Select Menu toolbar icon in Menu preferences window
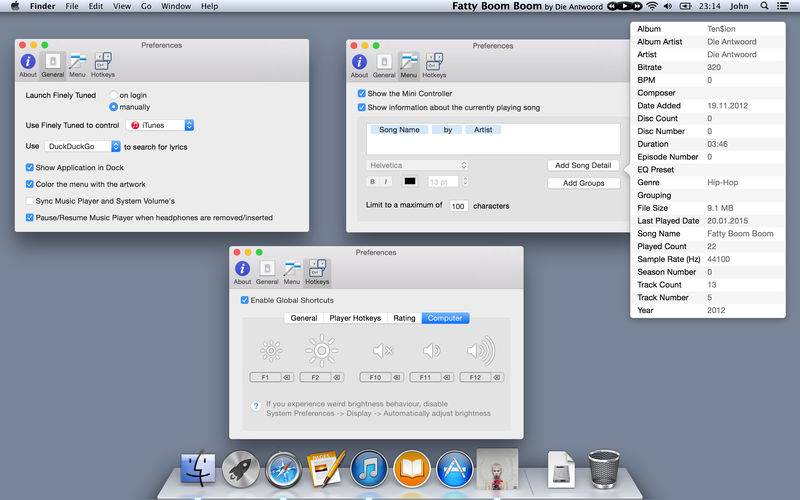This screenshot has width=800, height=500. coord(409,66)
